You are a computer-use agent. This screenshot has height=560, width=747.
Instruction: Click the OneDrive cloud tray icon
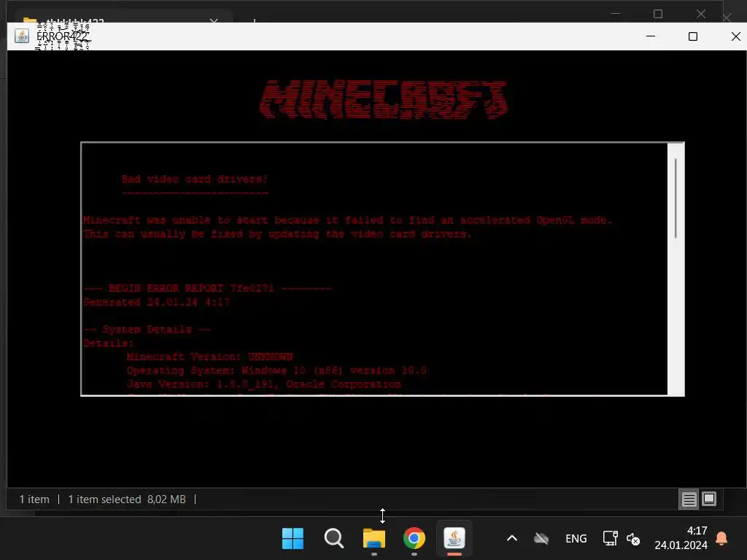pos(541,539)
